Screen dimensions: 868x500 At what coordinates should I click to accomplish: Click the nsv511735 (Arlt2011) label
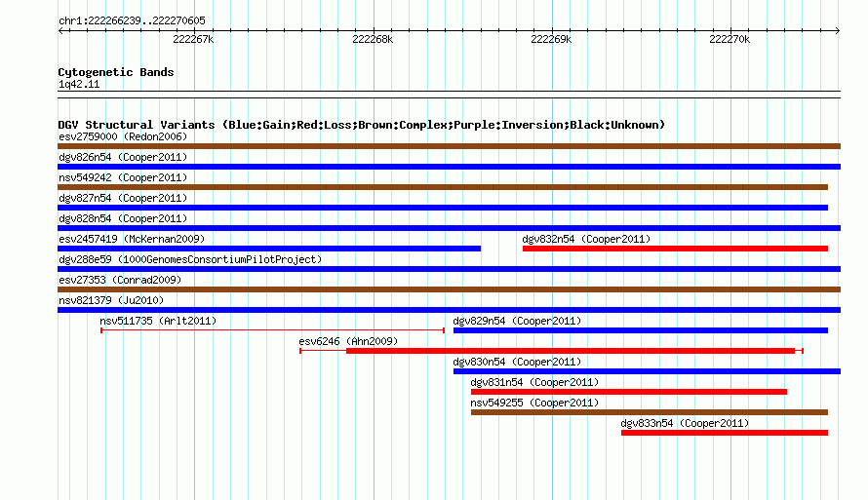tap(158, 321)
